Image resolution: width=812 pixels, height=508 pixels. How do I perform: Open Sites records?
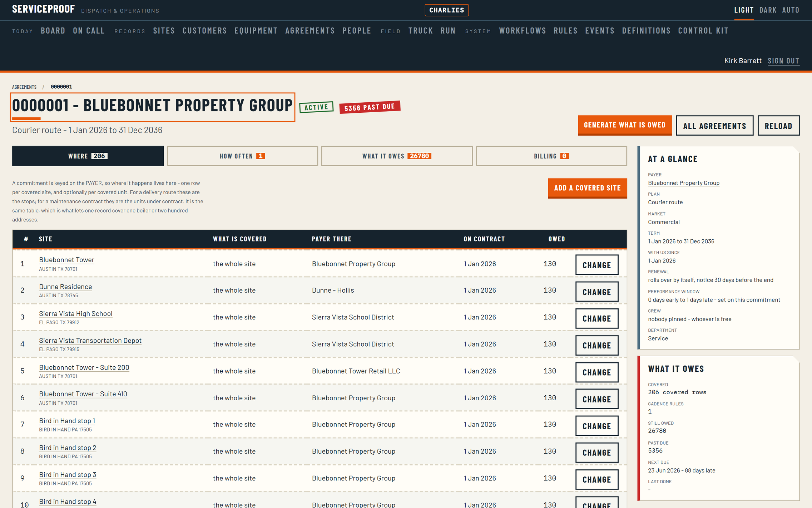(164, 31)
